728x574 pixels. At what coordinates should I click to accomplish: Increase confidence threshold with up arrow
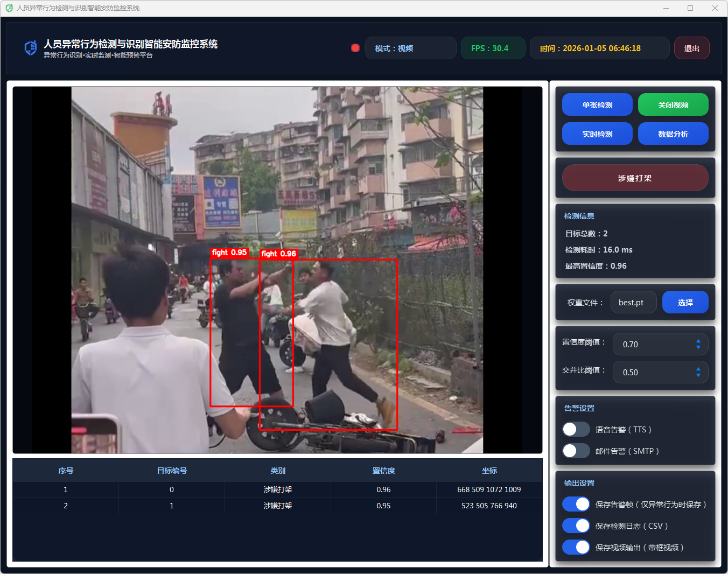click(698, 341)
